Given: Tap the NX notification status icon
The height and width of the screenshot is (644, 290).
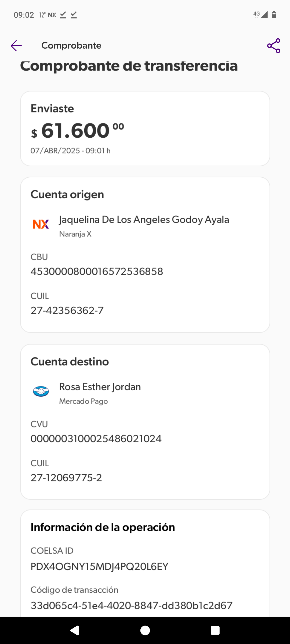Looking at the screenshot, I should [52, 15].
